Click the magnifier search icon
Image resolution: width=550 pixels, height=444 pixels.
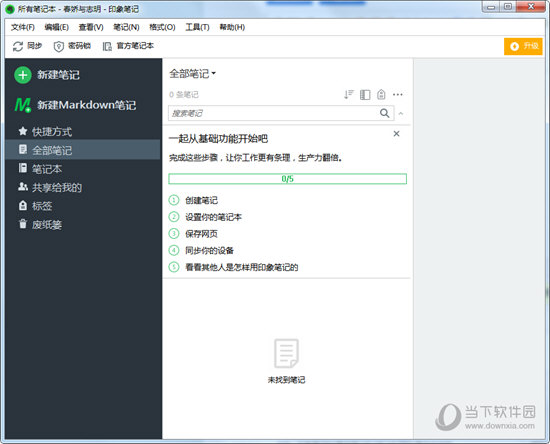384,113
